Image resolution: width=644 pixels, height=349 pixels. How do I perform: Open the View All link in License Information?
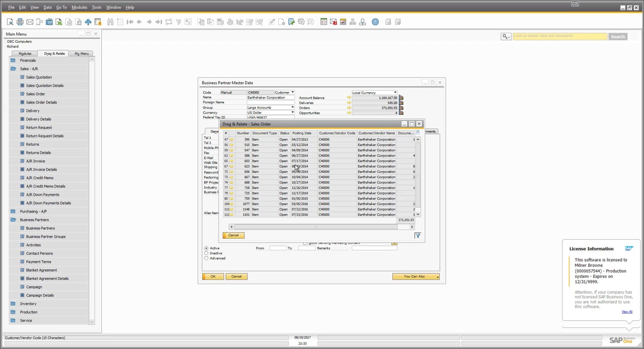point(627,312)
